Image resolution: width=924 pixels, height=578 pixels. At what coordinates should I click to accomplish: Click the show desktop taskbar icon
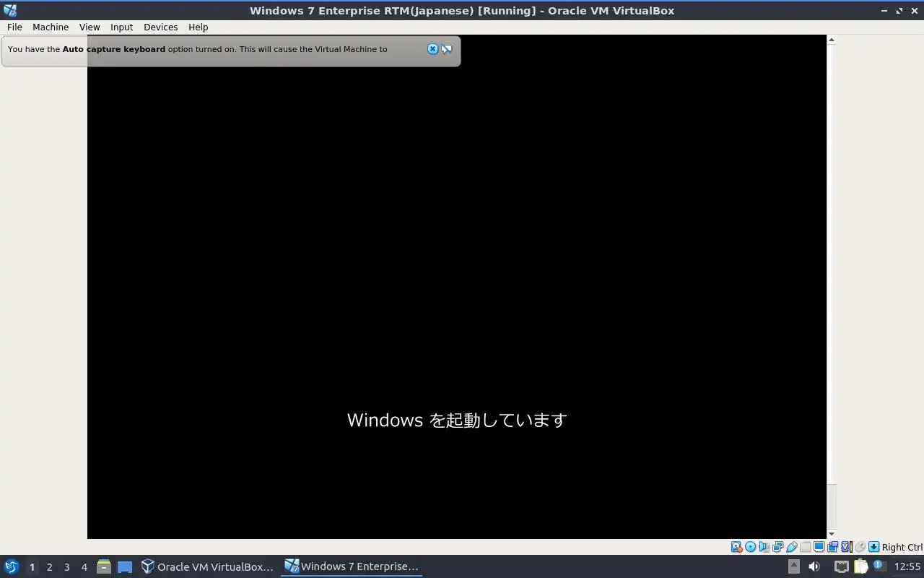(x=125, y=566)
